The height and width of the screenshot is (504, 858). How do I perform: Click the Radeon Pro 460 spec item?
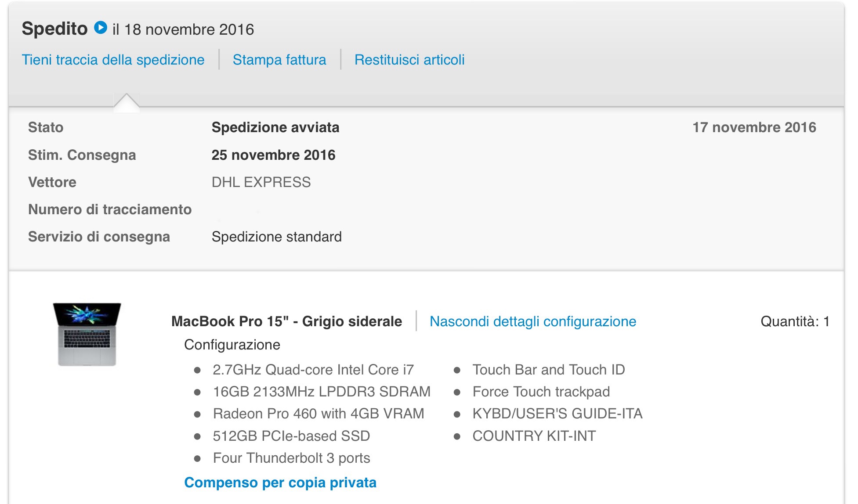pos(319,414)
